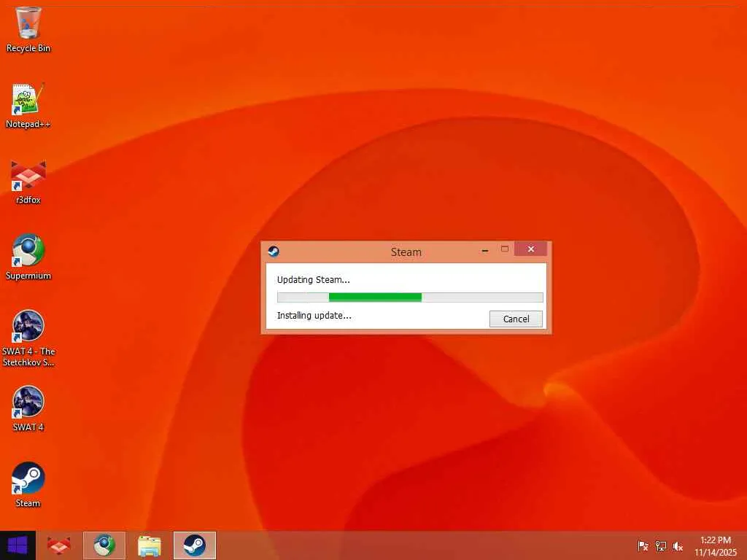Image resolution: width=747 pixels, height=560 pixels.
Task: Open the Recycle Bin desktop icon
Action: [28, 29]
